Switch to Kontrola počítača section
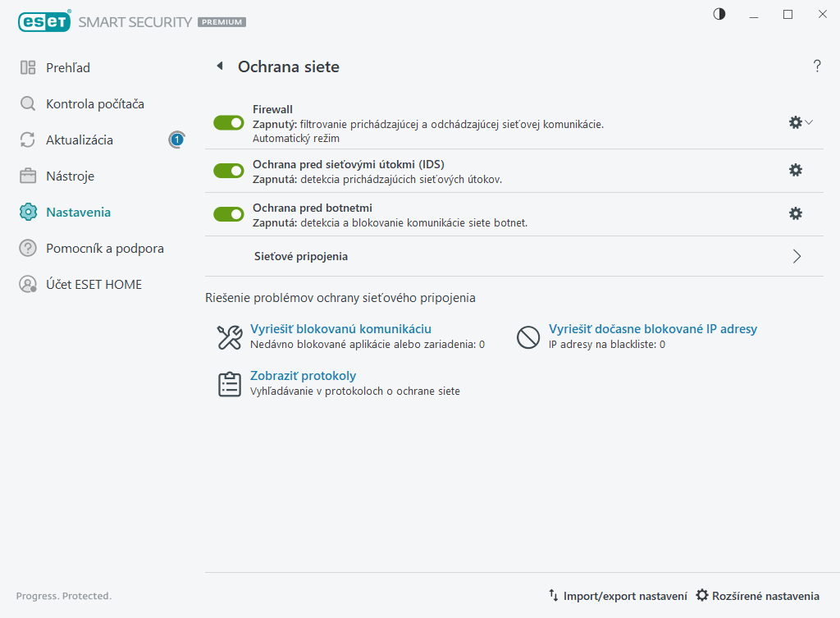The image size is (840, 618). pyautogui.click(x=94, y=104)
